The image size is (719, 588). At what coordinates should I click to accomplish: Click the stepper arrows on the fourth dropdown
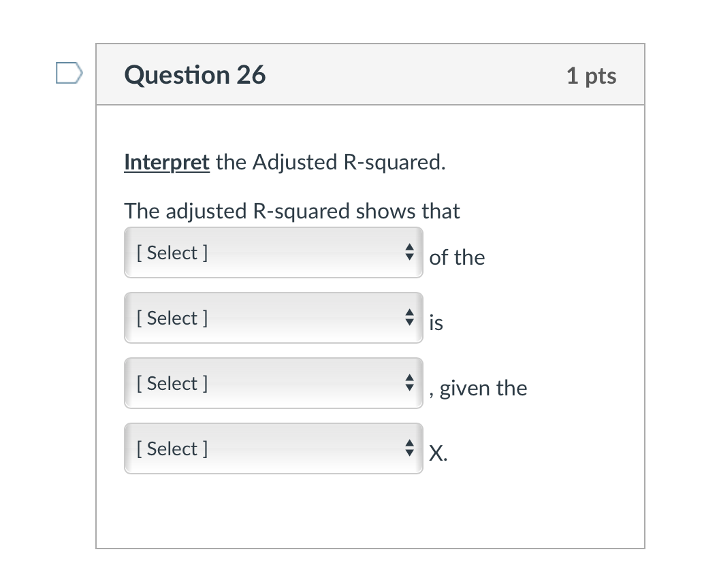coord(410,448)
